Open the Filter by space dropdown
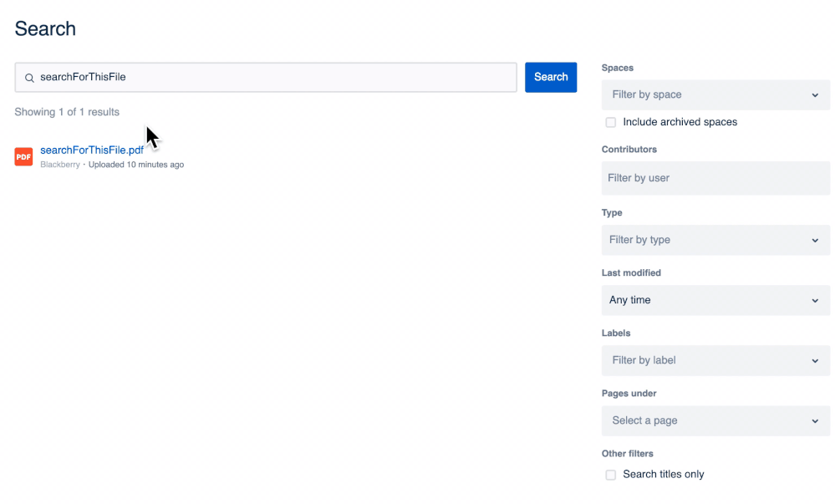The width and height of the screenshot is (835, 504). pyautogui.click(x=715, y=94)
